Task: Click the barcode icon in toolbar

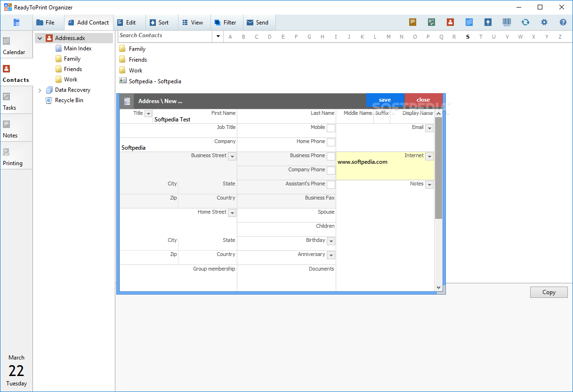Action: click(x=507, y=22)
